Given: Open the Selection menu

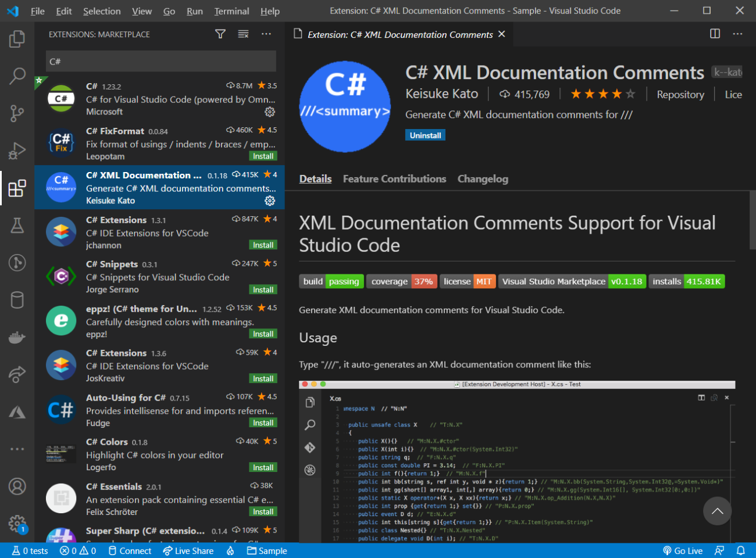Looking at the screenshot, I should pos(102,11).
